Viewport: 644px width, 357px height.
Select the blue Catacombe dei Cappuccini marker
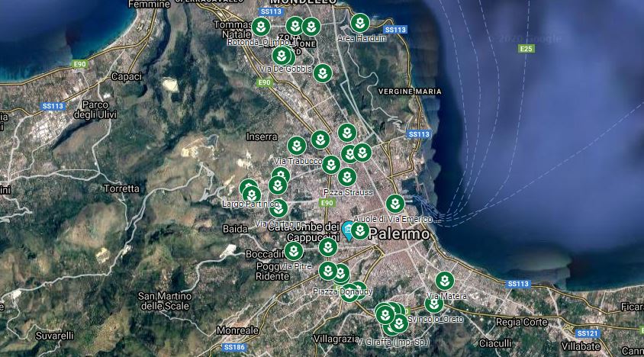[348, 230]
